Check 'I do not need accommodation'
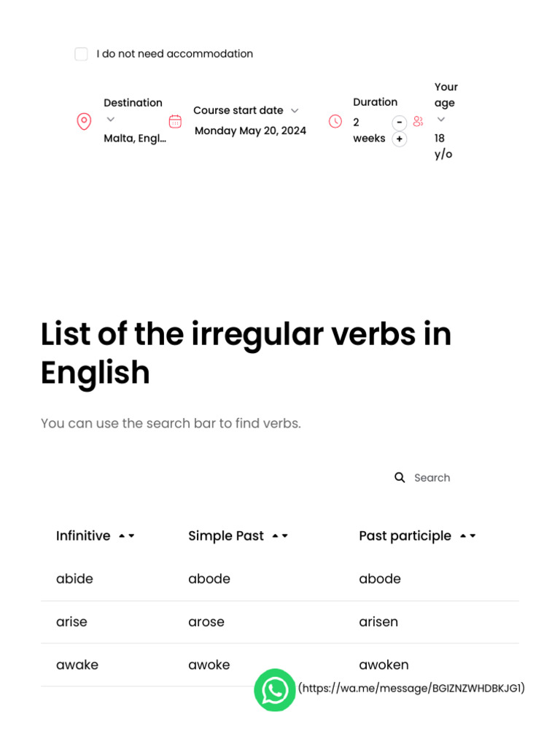560x747 pixels. coord(81,54)
